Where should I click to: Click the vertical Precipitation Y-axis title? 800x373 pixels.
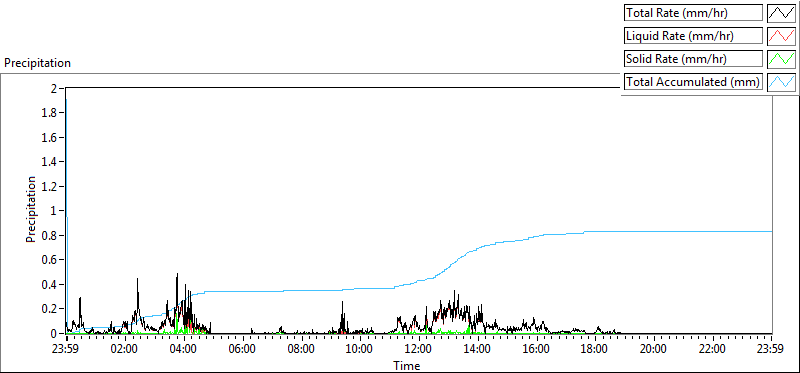pos(31,210)
